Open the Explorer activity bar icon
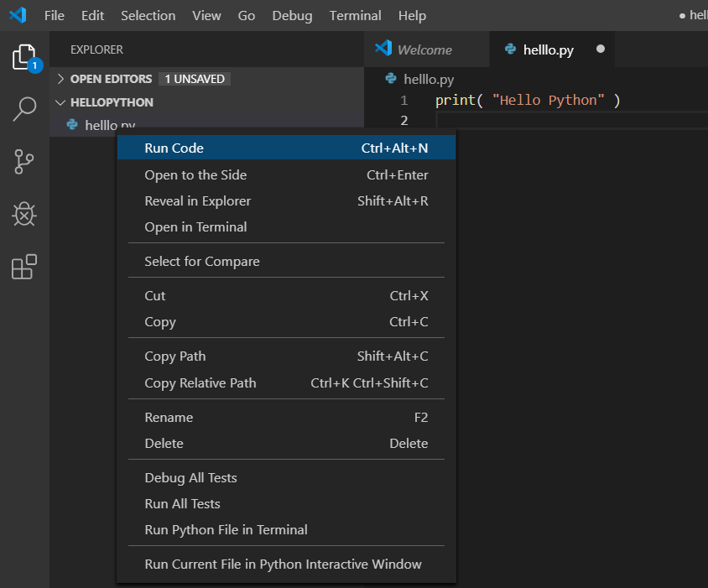Screen dimensions: 708x588 coord(24,58)
